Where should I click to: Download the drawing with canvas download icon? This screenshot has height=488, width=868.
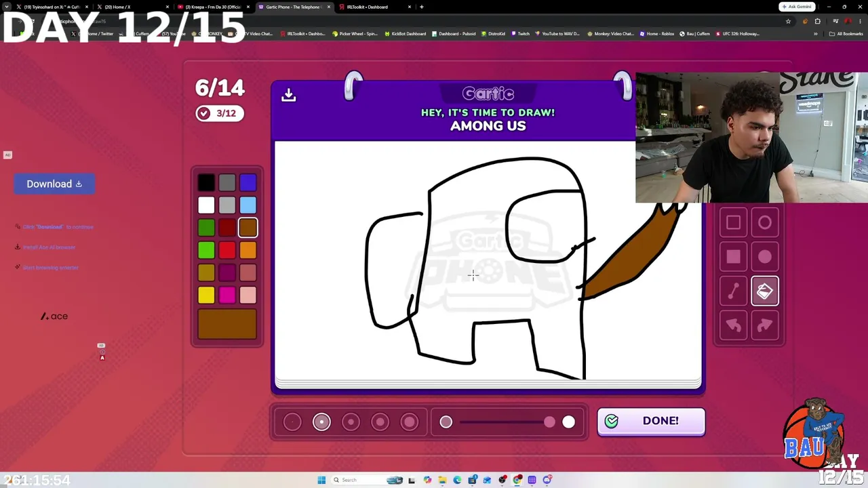pyautogui.click(x=289, y=95)
